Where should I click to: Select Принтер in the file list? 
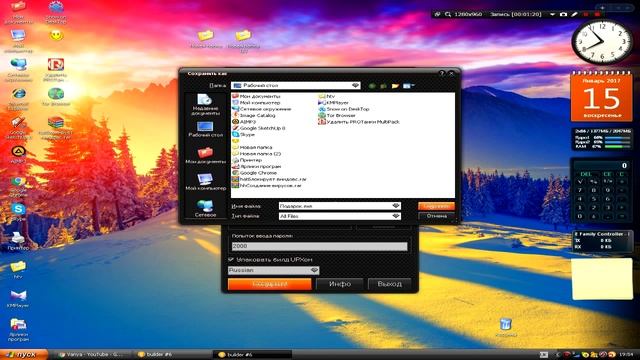pos(247,160)
